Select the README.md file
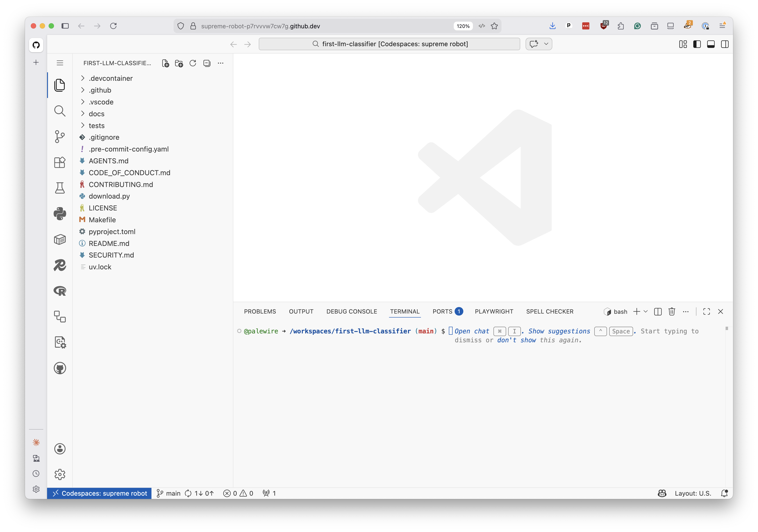 [109, 243]
